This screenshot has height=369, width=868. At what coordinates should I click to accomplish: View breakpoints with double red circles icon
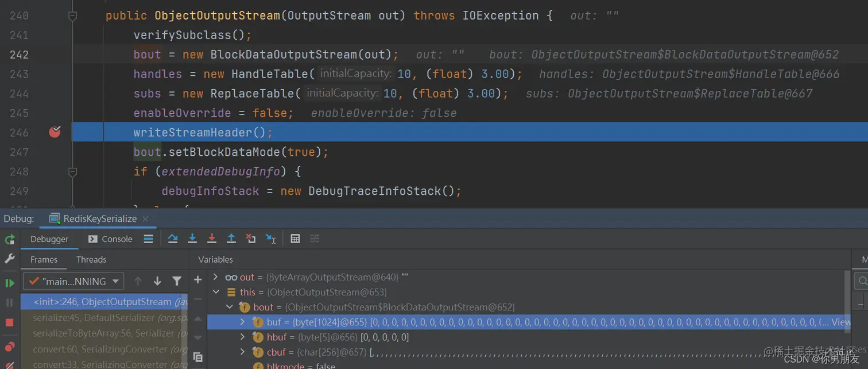click(x=10, y=347)
